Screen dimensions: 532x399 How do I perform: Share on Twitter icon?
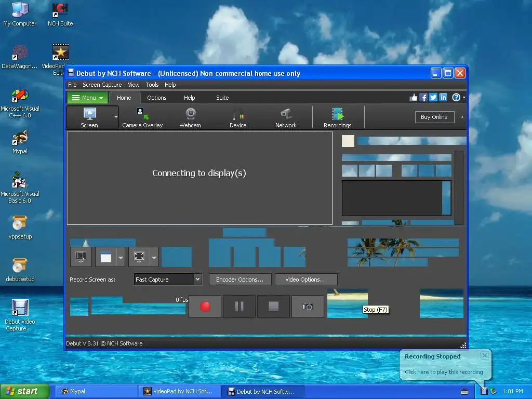(x=433, y=98)
